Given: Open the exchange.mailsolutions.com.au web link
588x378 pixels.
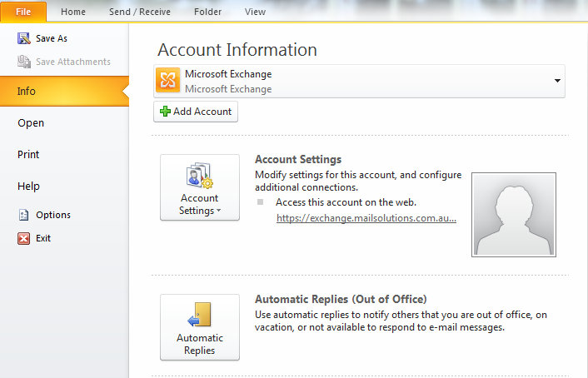Looking at the screenshot, I should point(366,219).
